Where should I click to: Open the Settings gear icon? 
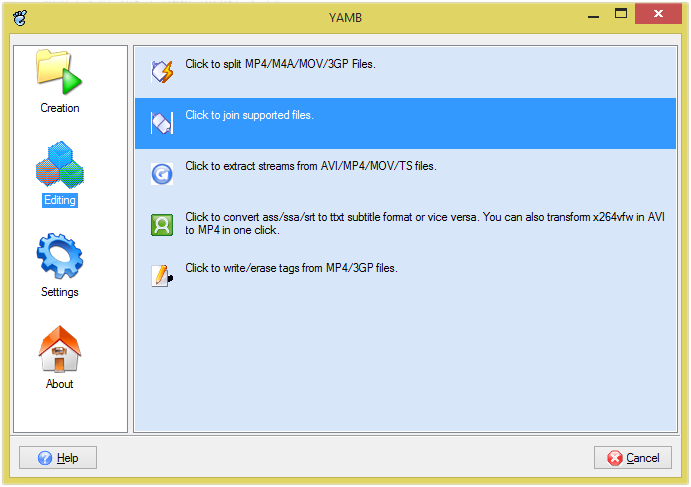pyautogui.click(x=59, y=257)
